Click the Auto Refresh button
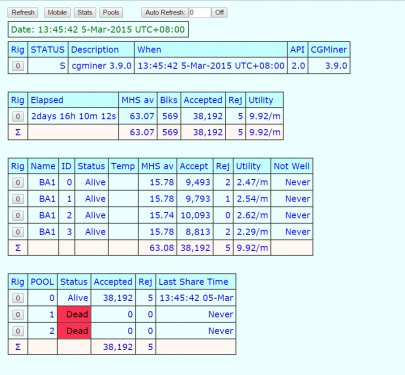The width and height of the screenshot is (405, 375). [x=165, y=13]
